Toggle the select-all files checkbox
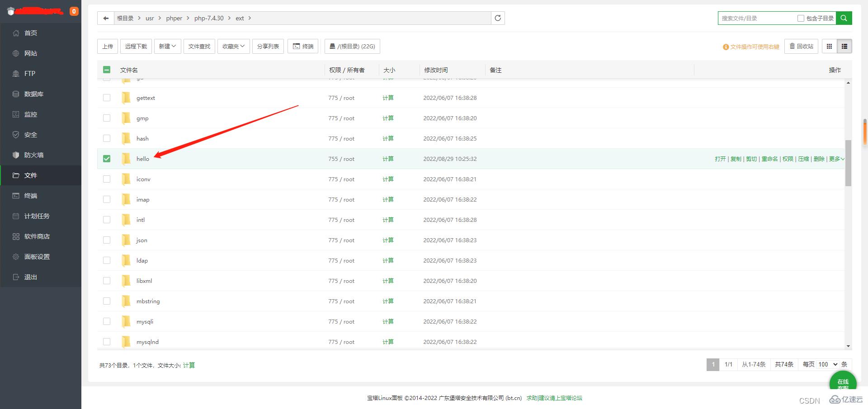Image resolution: width=868 pixels, height=409 pixels. click(107, 70)
